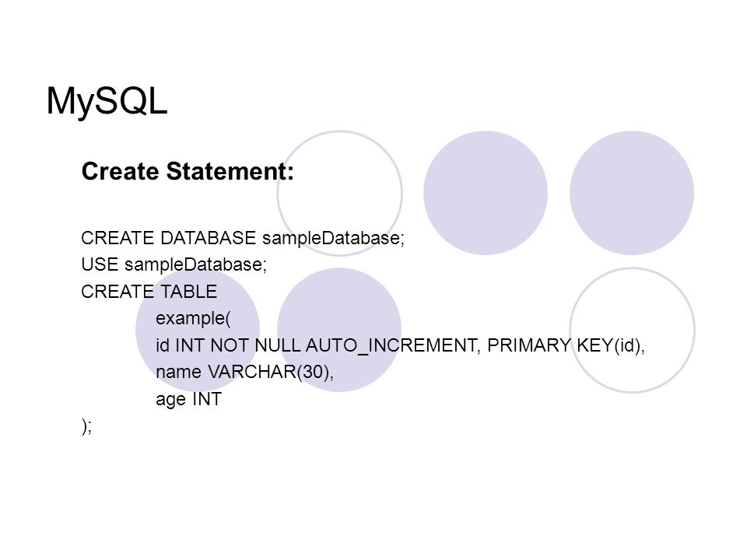Click the hollow circle at lower right

[x=632, y=331]
